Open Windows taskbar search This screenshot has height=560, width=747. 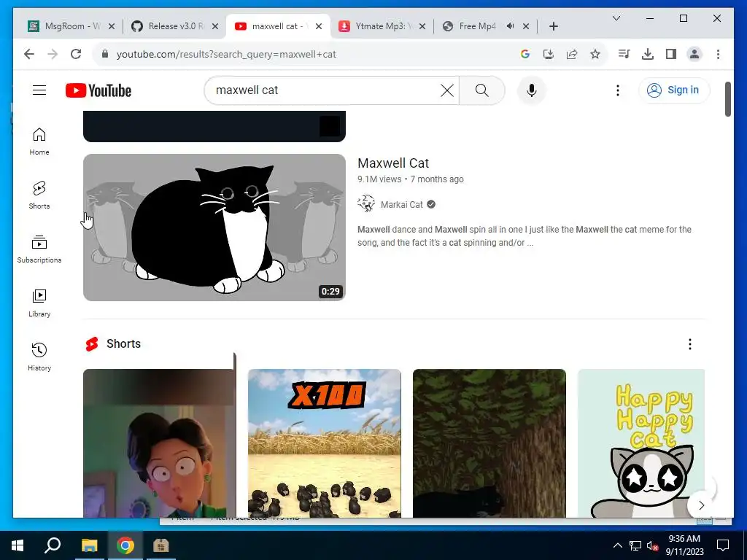pyautogui.click(x=53, y=545)
